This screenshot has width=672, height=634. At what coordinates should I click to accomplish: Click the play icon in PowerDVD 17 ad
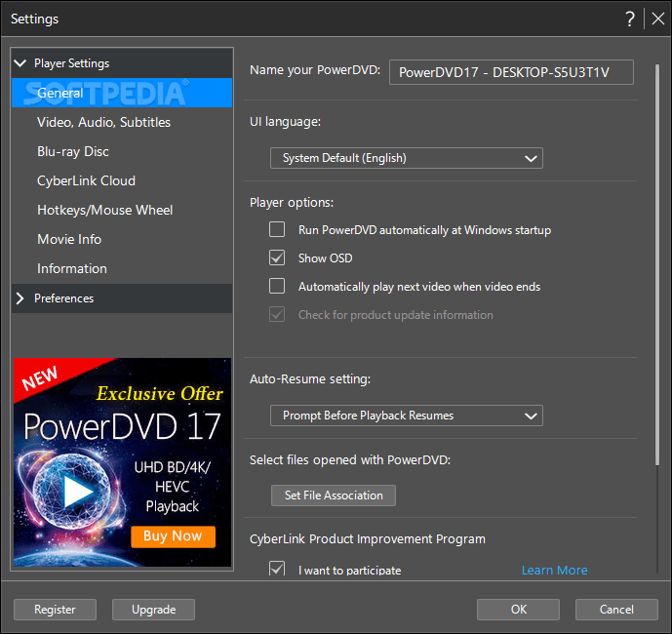pos(77,492)
